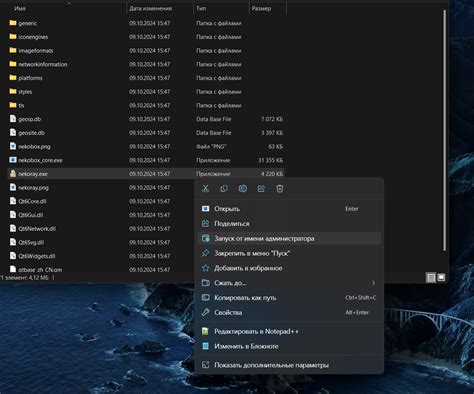Expand the Сжать до... submenu arrow

(x=373, y=283)
